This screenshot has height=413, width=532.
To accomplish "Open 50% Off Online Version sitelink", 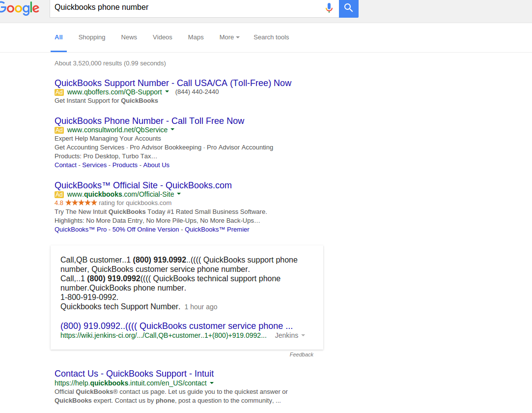I will point(145,230).
